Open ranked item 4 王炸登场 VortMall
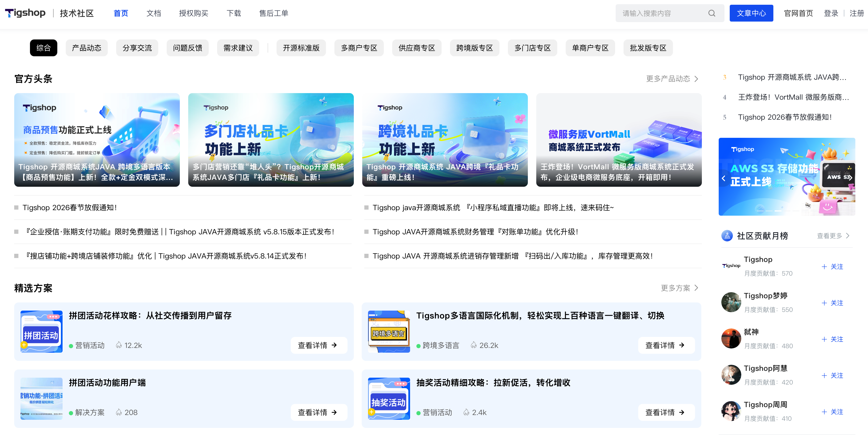 pyautogui.click(x=793, y=98)
